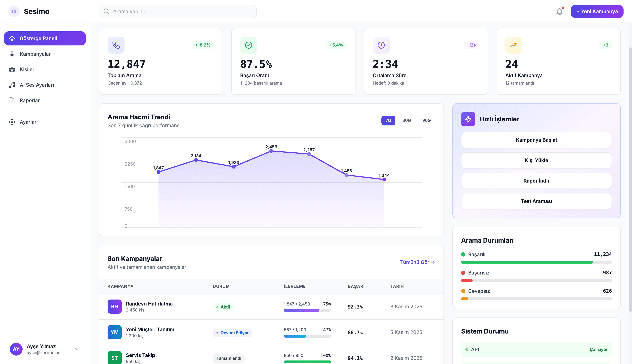632x364 pixels.
Task: Expand the Ayşe Yılmaz user menu chevron
Action: tap(77, 349)
